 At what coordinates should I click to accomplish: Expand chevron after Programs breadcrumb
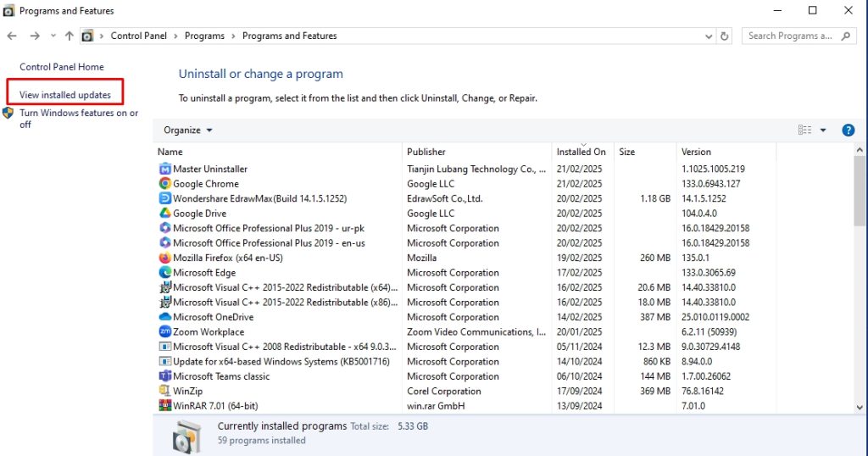[233, 36]
